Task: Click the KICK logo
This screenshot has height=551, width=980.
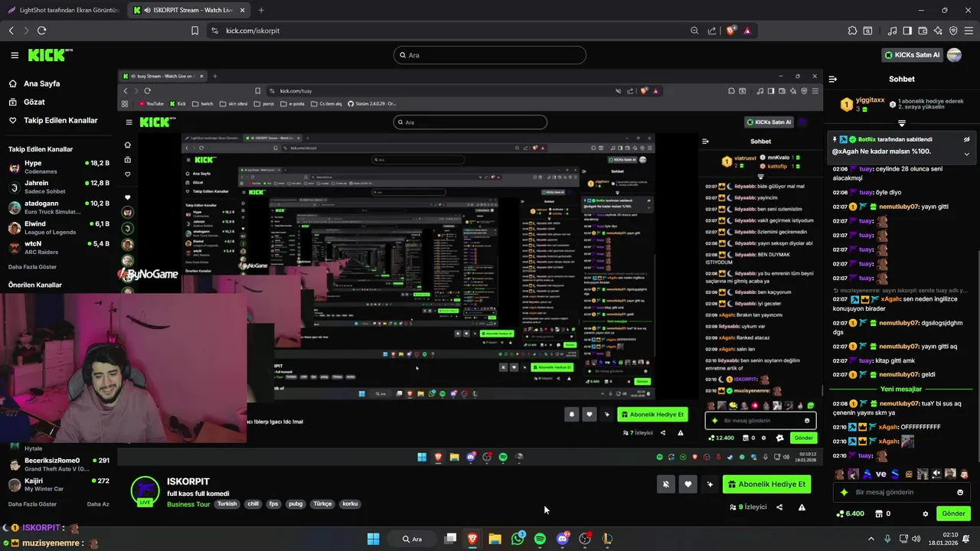Action: pyautogui.click(x=51, y=55)
